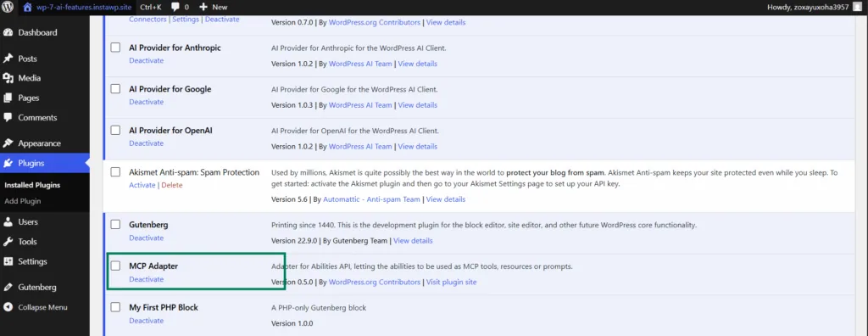Image resolution: width=868 pixels, height=336 pixels.
Task: Click the Pages icon in sidebar
Action: (x=8, y=98)
